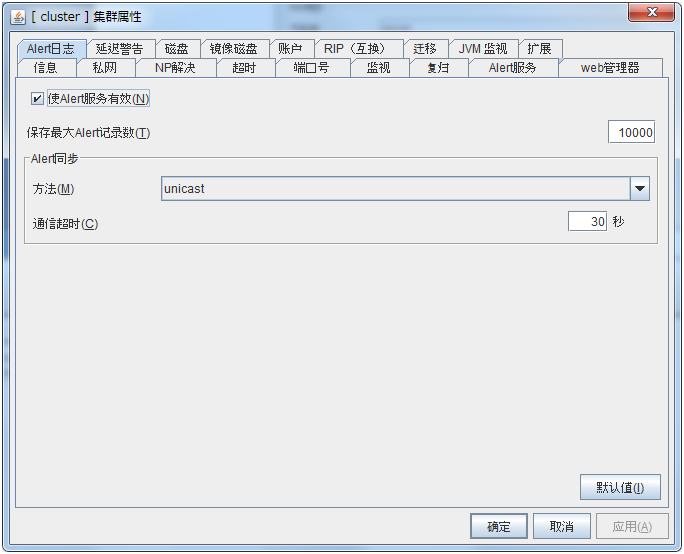The height and width of the screenshot is (554, 684).
Task: Open the 信息 tab
Action: 45,68
